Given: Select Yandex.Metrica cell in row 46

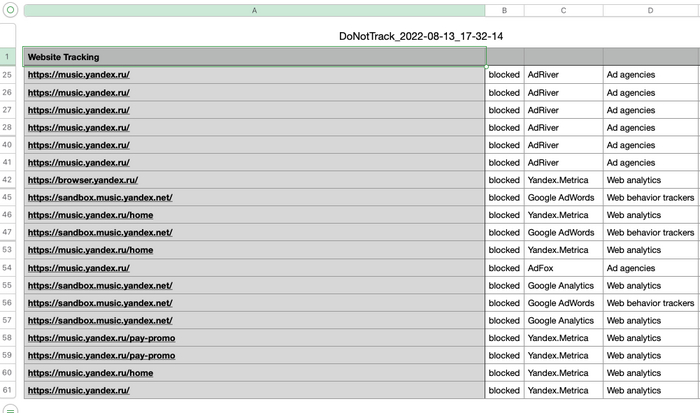Looking at the screenshot, I should 563,215.
